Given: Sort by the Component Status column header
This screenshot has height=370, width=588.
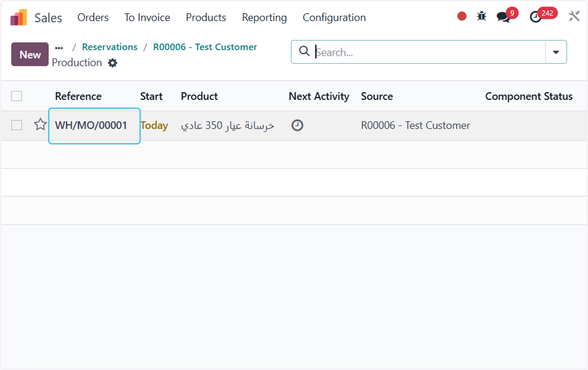Looking at the screenshot, I should point(529,96).
